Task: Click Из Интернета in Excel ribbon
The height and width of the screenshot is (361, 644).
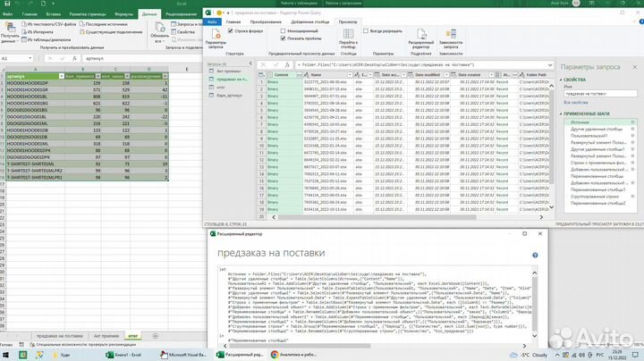Action: 38,31
